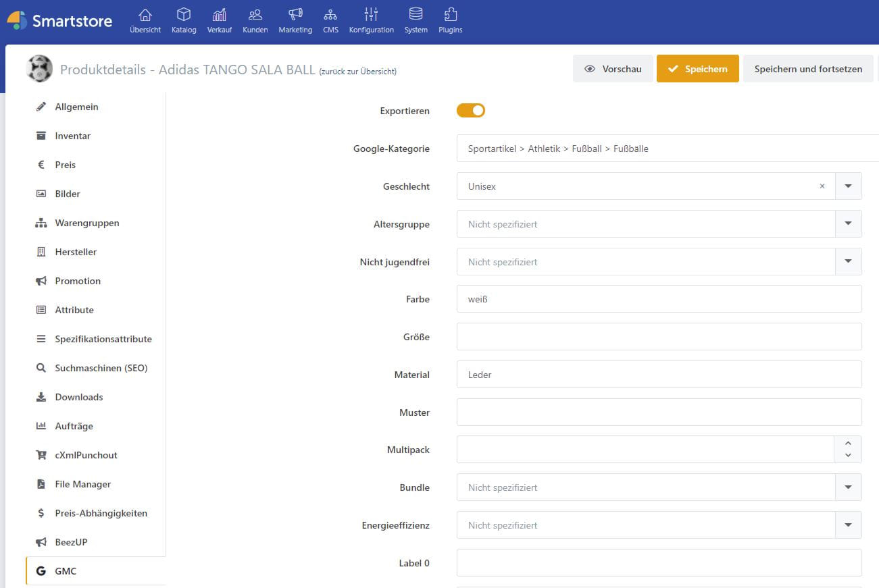Expand the Altersgruppe dropdown
Viewport: 879px width, 588px height.
coord(848,224)
